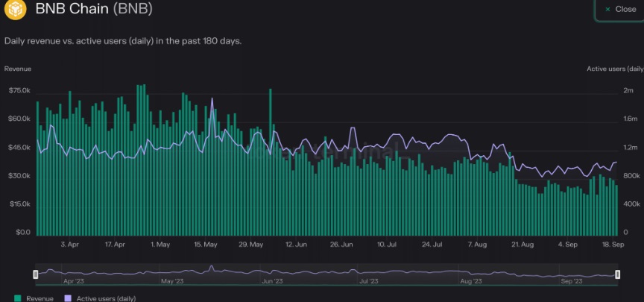Toggle the Active users (daily) legend entry
The width and height of the screenshot is (644, 302).
tap(100, 299)
